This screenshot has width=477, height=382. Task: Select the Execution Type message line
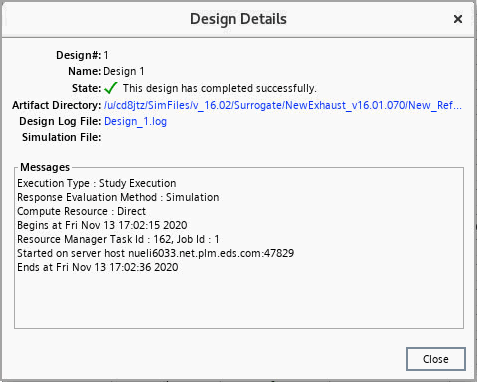coord(97,183)
